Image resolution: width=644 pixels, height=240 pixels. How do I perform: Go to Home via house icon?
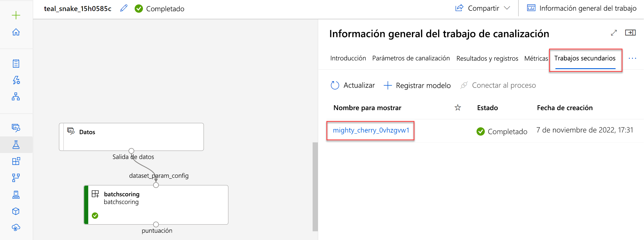(16, 32)
